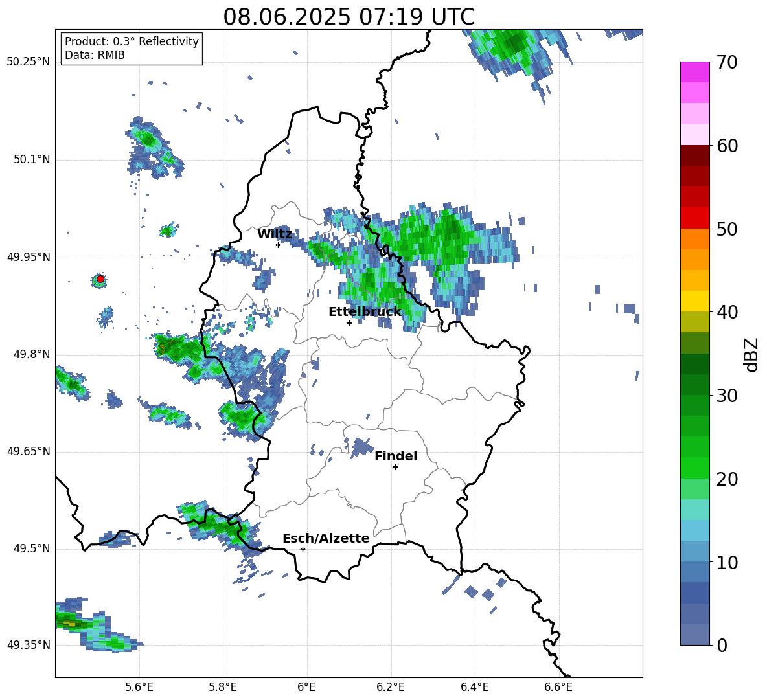The image size is (767, 700).
Task: Click the 50.25°N latitude label
Action: [x=29, y=62]
